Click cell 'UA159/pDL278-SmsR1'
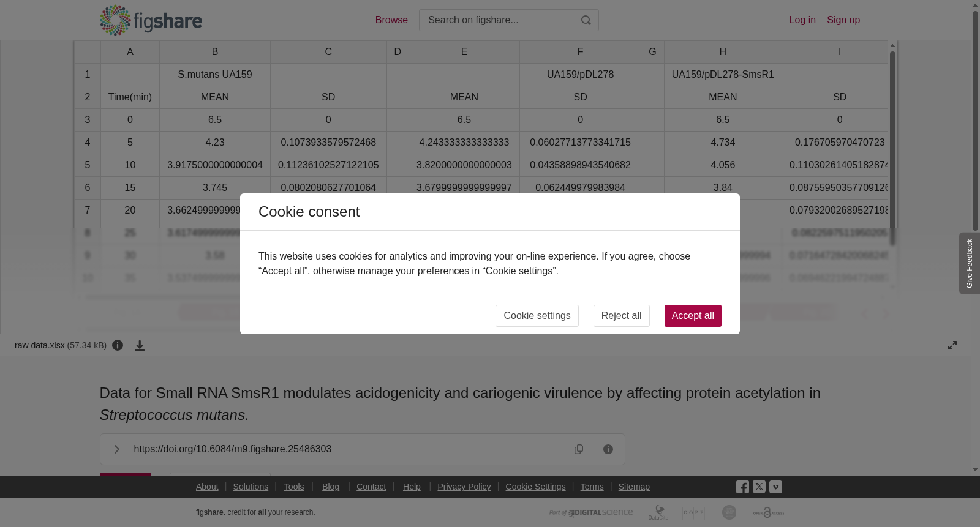This screenshot has height=527, width=980. (x=723, y=75)
